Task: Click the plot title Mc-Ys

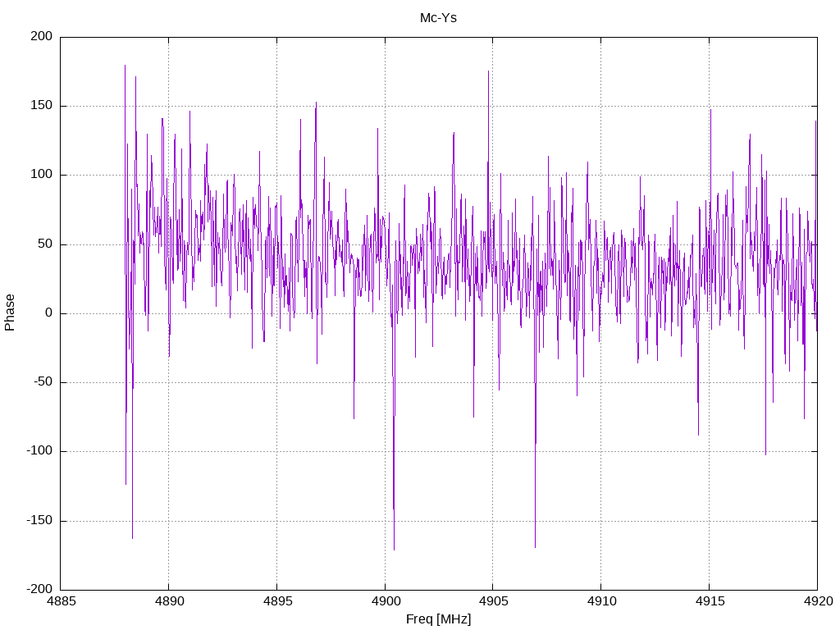Action: point(438,18)
